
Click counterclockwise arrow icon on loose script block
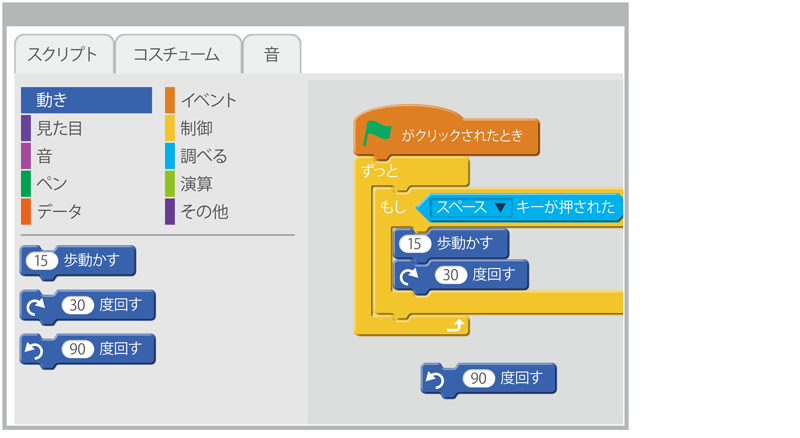click(435, 380)
